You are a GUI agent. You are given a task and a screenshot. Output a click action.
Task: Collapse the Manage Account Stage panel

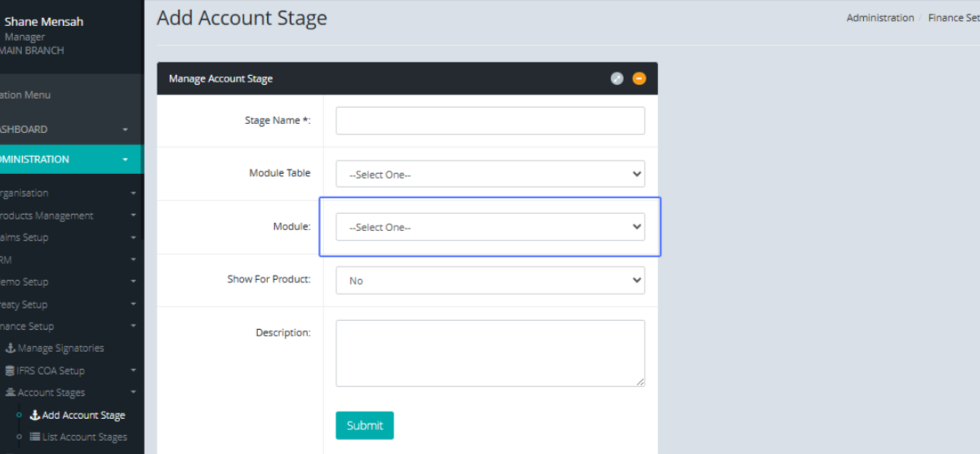(639, 78)
